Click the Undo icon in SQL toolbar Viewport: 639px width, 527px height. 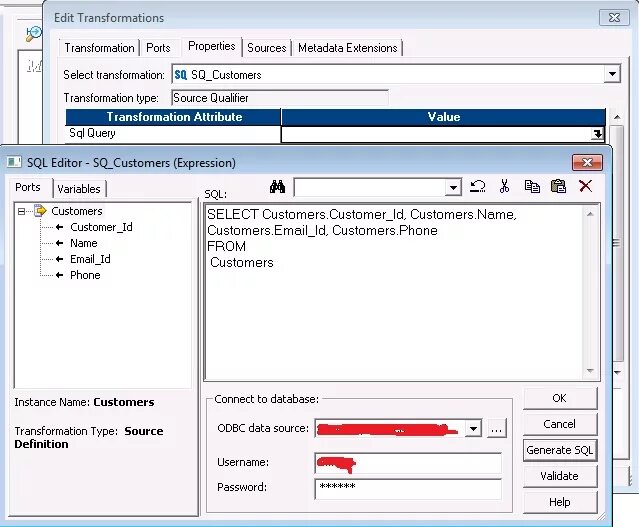(477, 186)
